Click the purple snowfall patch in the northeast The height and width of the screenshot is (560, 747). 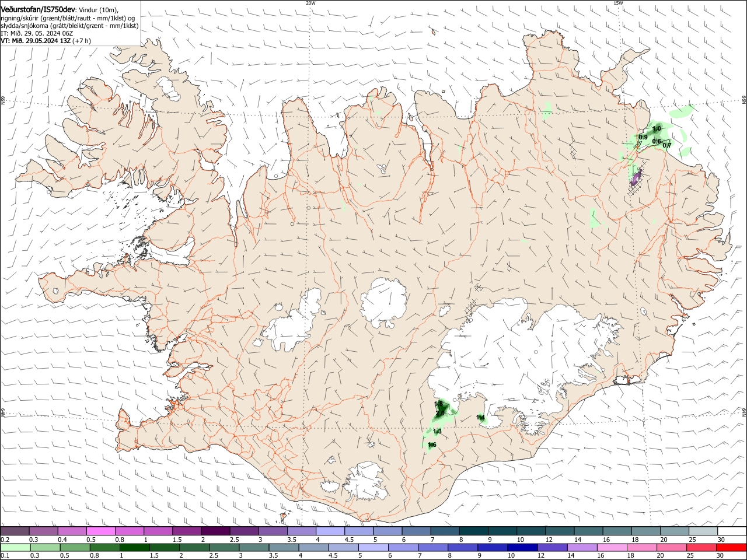coord(636,177)
